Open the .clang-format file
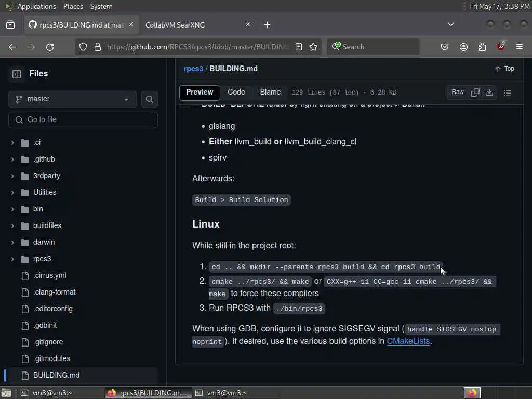 coord(54,292)
